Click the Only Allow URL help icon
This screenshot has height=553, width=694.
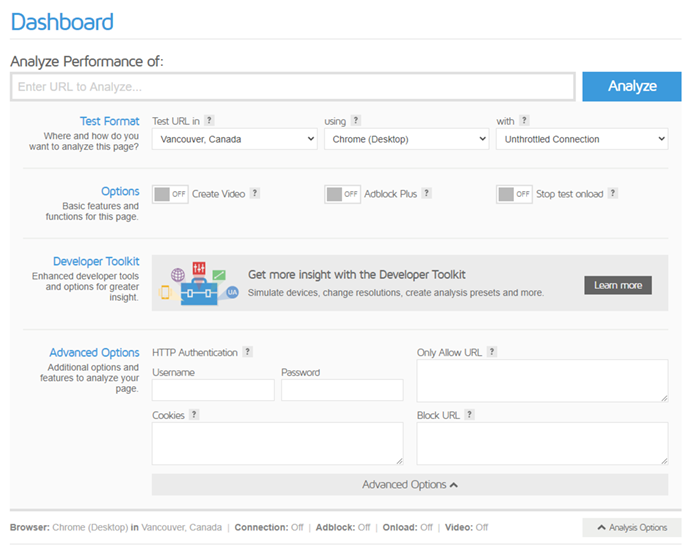[x=492, y=352]
